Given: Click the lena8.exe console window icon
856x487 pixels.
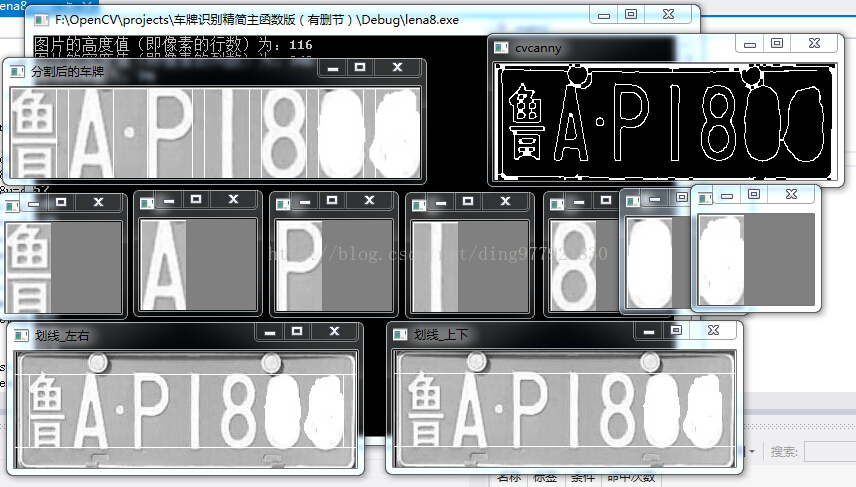Looking at the screenshot, I should (41, 20).
